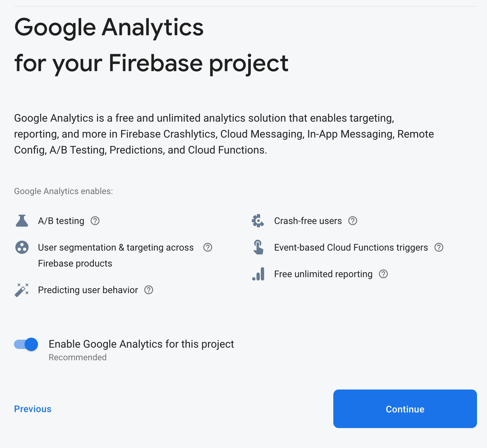Screen dimensions: 487x448
Task: Click the Event-based Cloud Functions tap icon
Action: 258,247
